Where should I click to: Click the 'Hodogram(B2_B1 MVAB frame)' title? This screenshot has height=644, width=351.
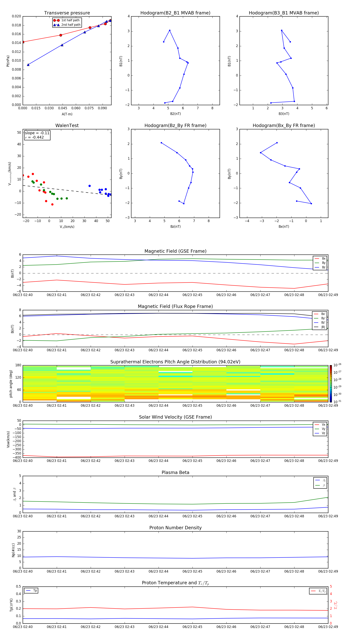click(175, 13)
